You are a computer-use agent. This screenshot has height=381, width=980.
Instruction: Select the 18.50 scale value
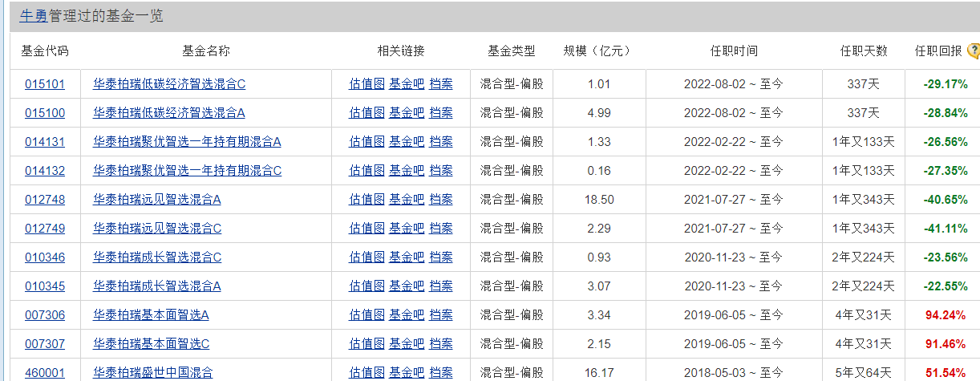pyautogui.click(x=601, y=199)
